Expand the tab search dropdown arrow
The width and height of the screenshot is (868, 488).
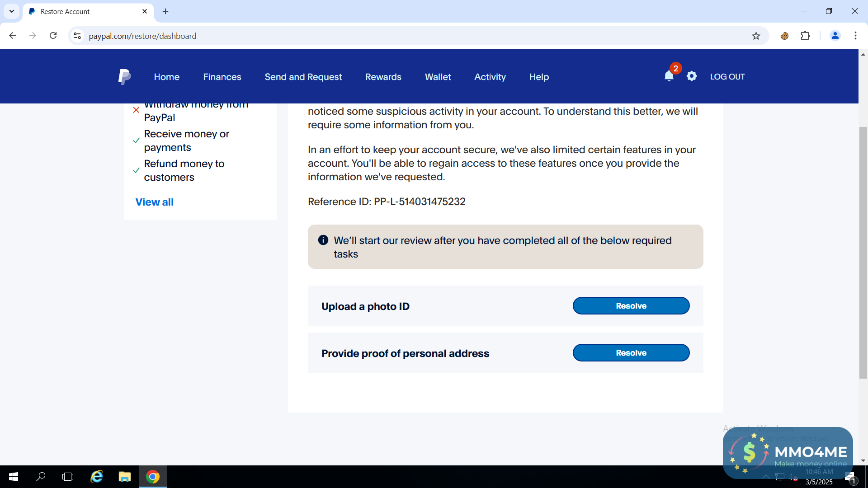12,11
